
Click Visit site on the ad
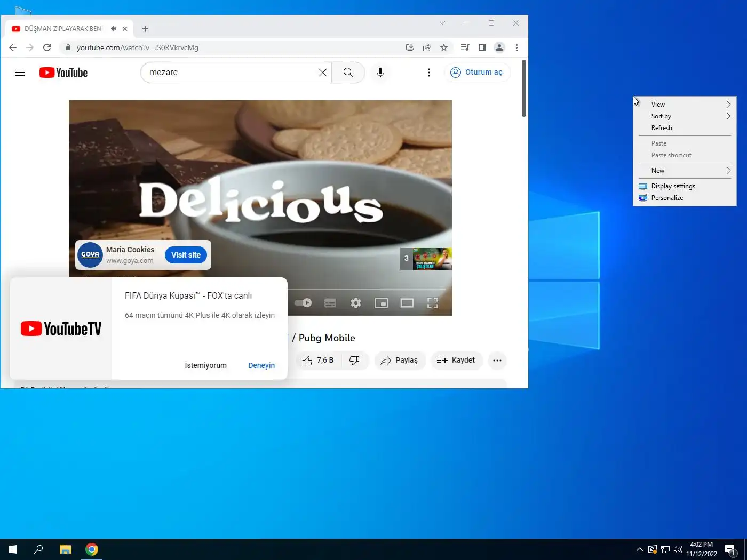point(186,255)
